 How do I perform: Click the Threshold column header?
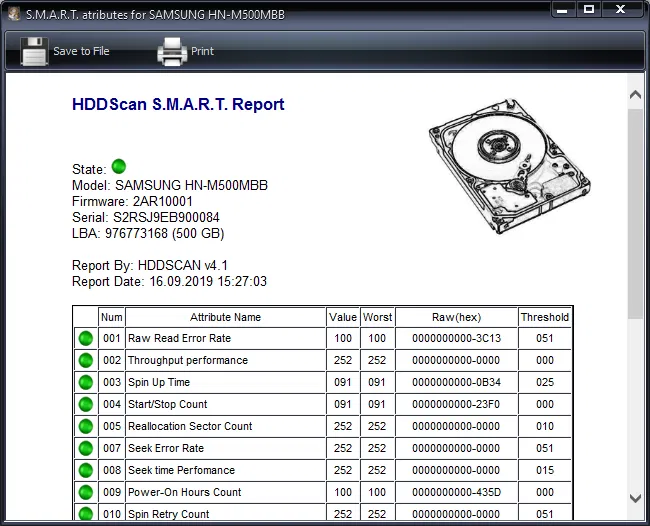[545, 317]
